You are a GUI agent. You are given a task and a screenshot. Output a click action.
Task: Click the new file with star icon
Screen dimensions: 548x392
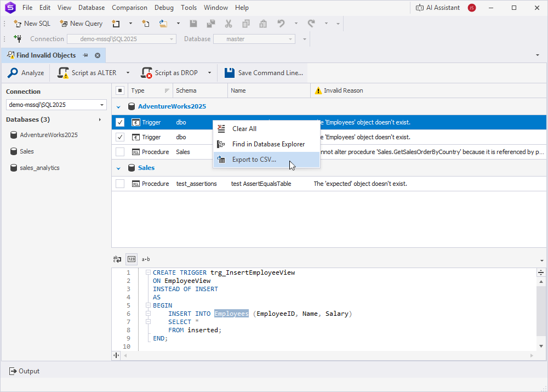146,24
